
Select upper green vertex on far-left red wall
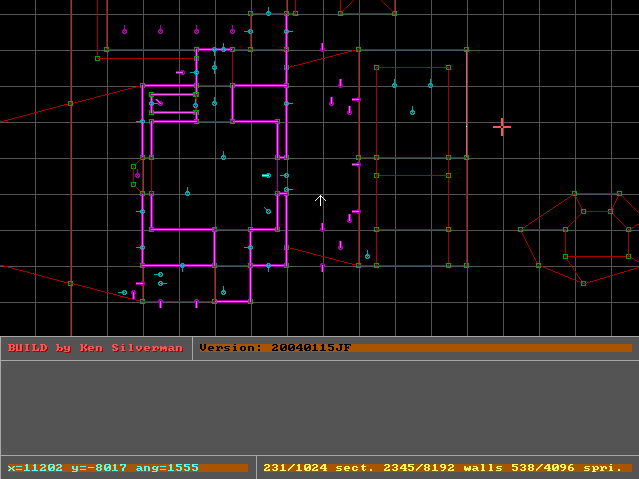click(70, 103)
